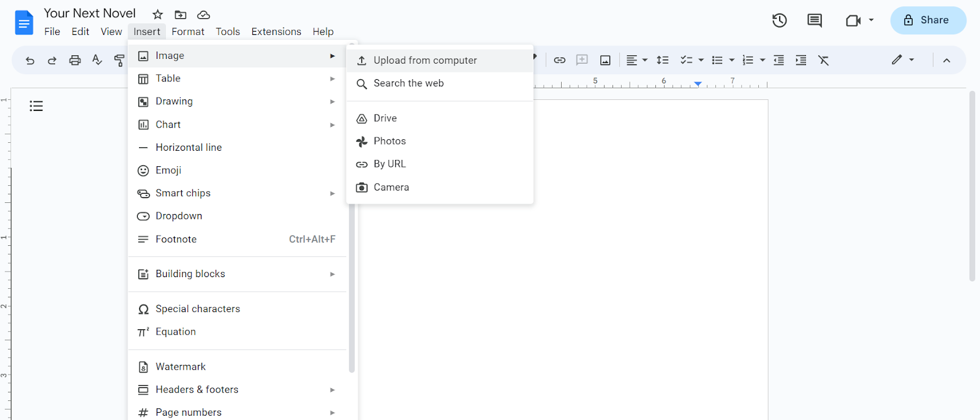Click the print icon in toolbar
This screenshot has height=420, width=980.
[75, 60]
